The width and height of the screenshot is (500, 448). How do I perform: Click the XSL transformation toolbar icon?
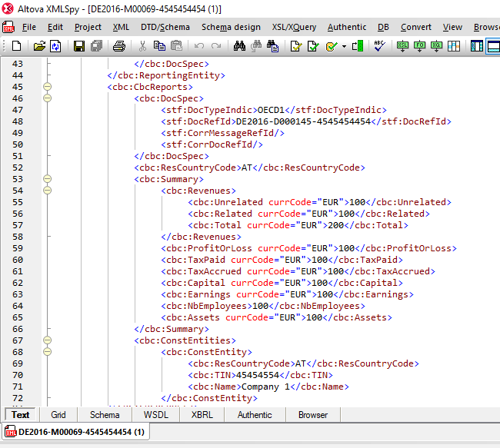(402, 46)
